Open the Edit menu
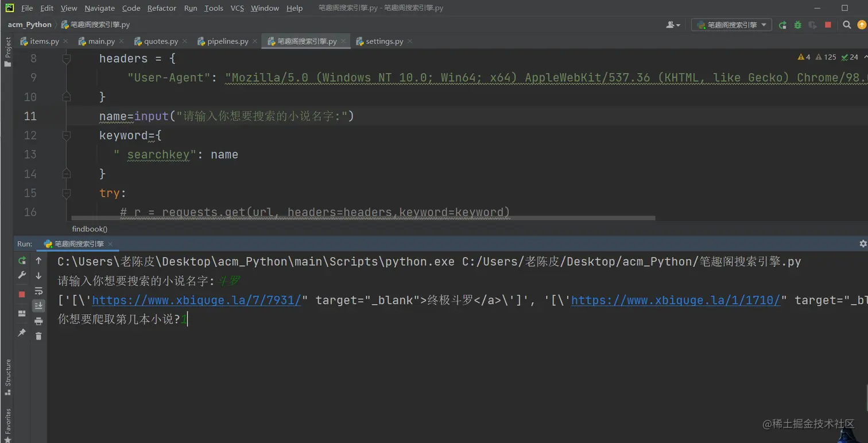The height and width of the screenshot is (443, 868). click(47, 8)
